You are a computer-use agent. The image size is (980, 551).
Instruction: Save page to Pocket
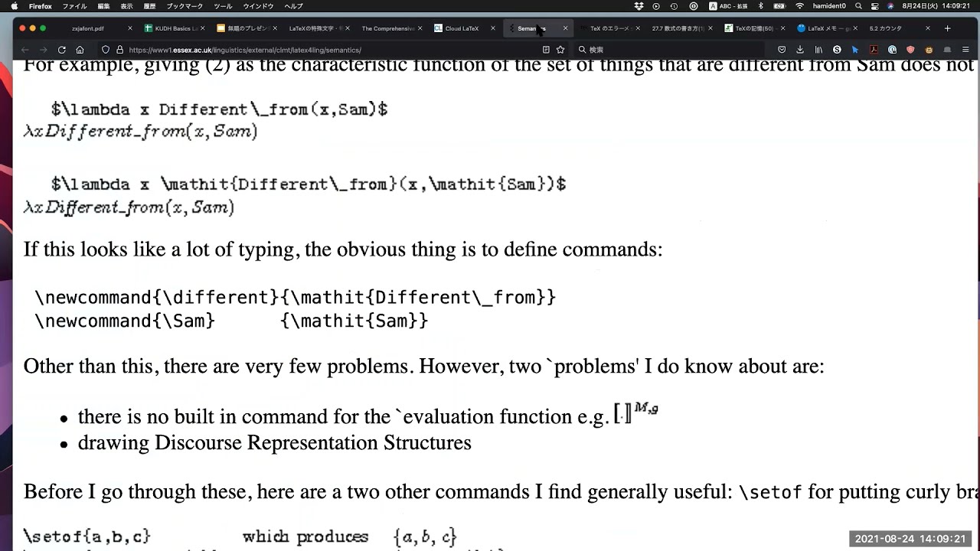782,50
